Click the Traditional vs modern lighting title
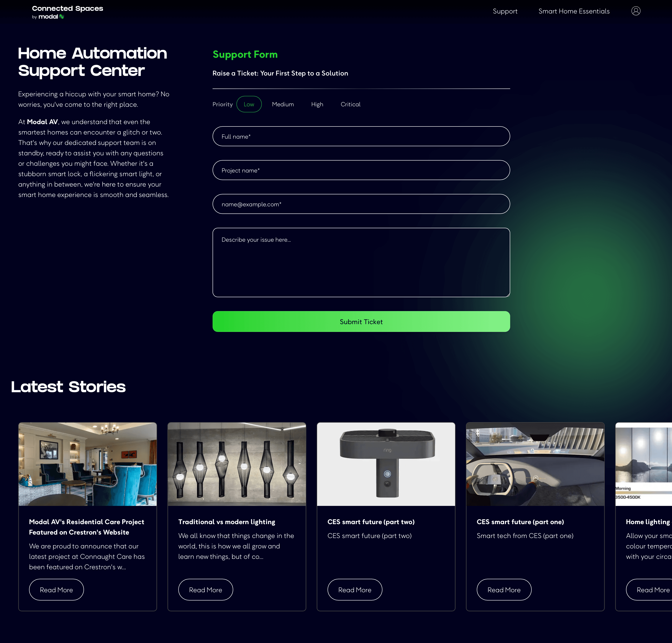The height and width of the screenshot is (643, 672). coord(226,522)
